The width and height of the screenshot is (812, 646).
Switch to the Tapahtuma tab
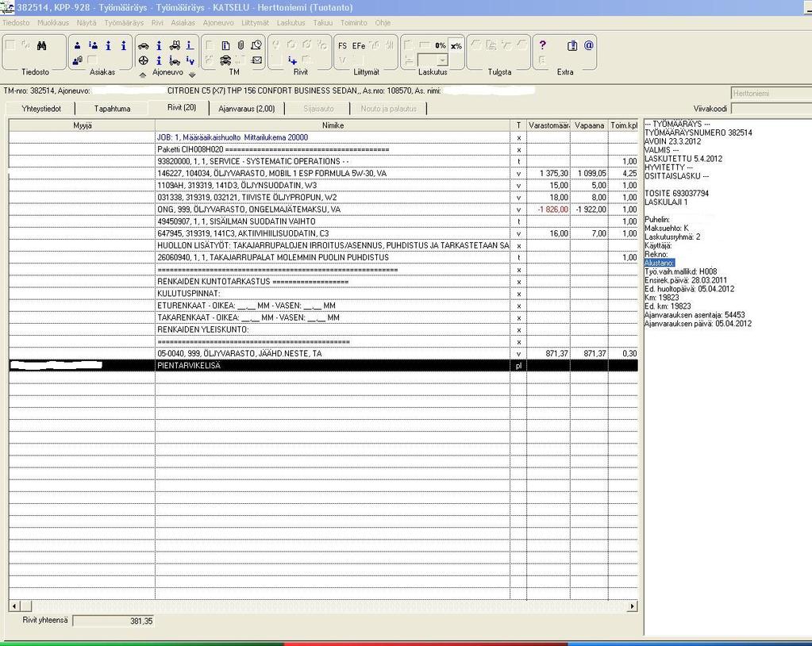tap(113, 109)
